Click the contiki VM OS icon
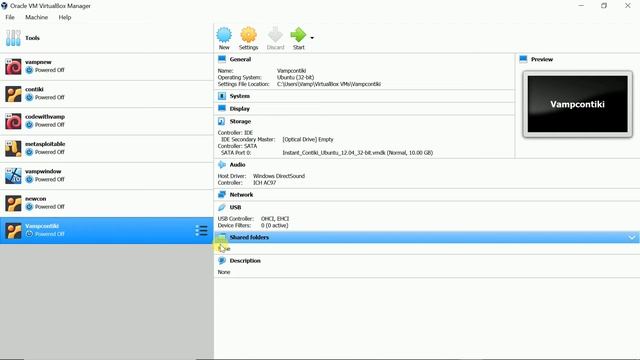The image size is (640, 360). pyautogui.click(x=13, y=94)
